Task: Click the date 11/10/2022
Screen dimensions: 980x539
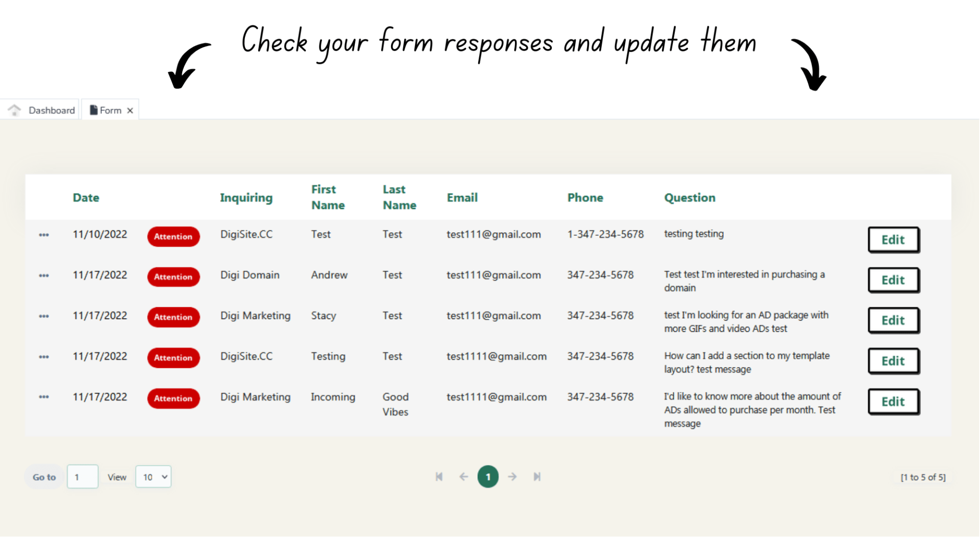Action: click(x=100, y=234)
